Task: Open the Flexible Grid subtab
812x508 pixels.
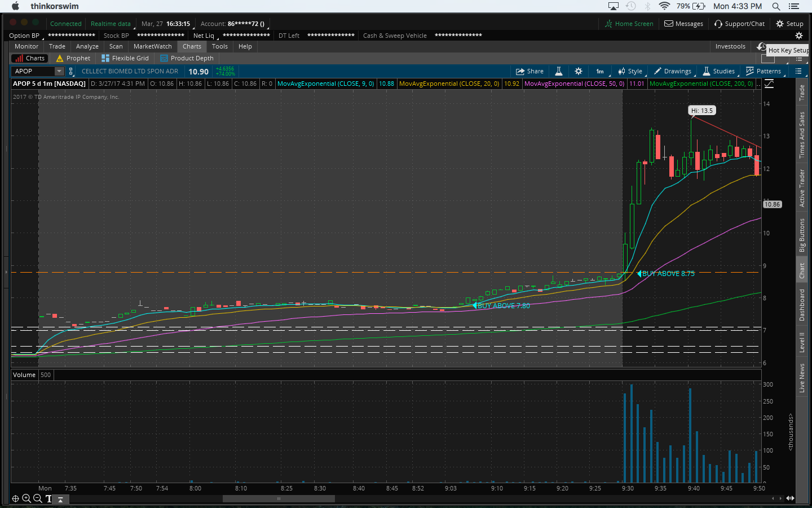Action: (x=125, y=58)
